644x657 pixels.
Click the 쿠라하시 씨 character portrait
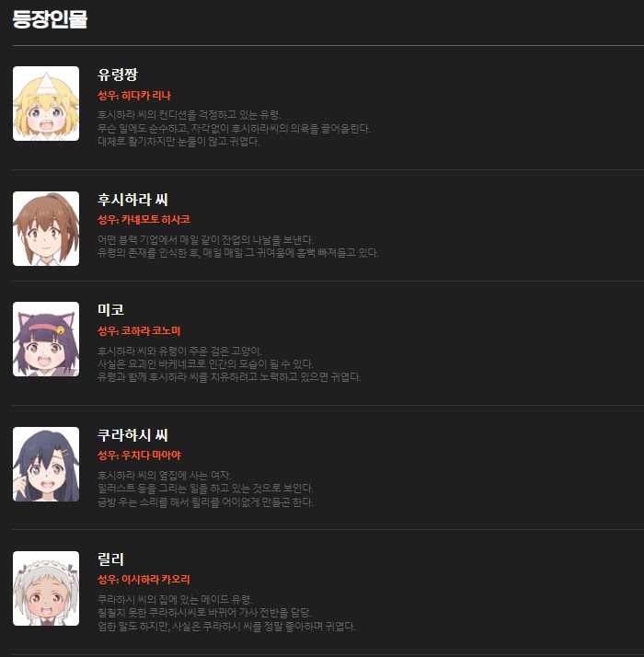[x=46, y=465]
